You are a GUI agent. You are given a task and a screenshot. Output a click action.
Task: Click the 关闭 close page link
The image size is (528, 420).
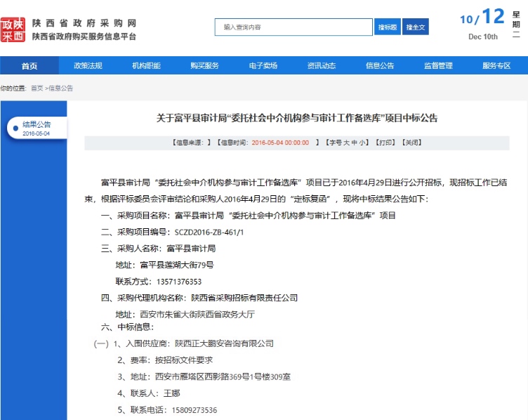pos(411,142)
